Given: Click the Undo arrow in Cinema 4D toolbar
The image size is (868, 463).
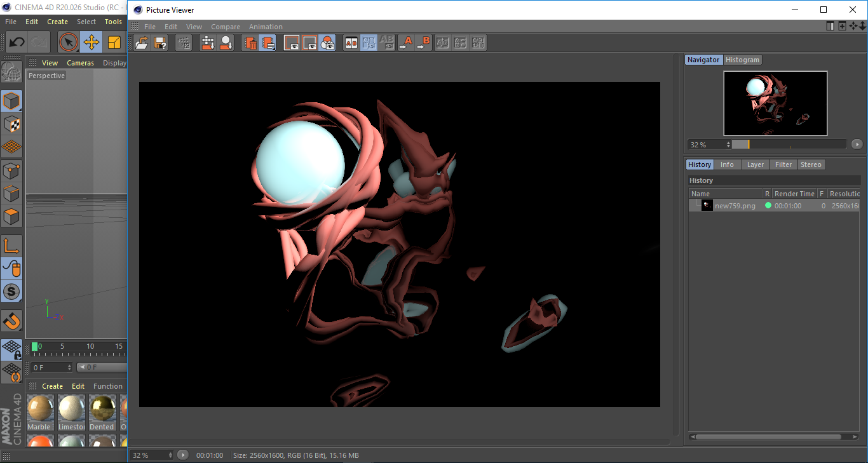Looking at the screenshot, I should pyautogui.click(x=17, y=43).
